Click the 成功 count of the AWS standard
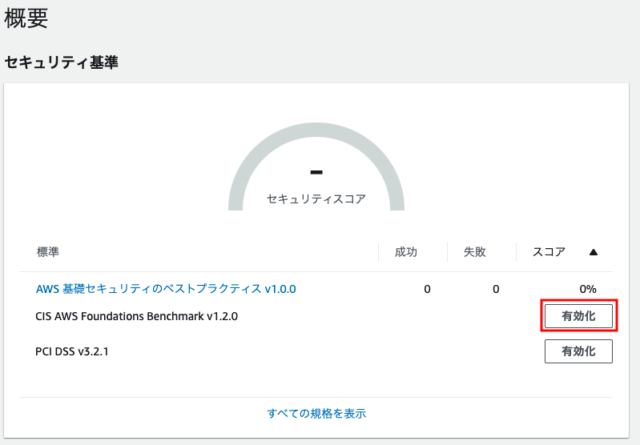Viewport: 640px width, 445px height. pos(427,289)
